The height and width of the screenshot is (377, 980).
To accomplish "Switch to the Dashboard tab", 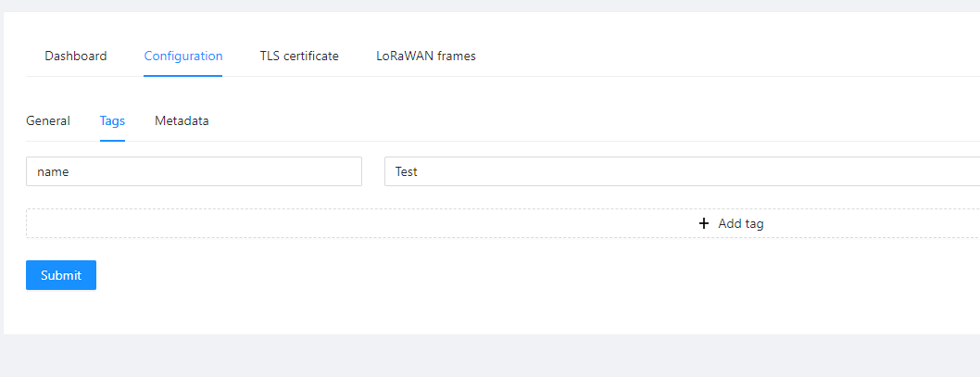I will click(76, 57).
